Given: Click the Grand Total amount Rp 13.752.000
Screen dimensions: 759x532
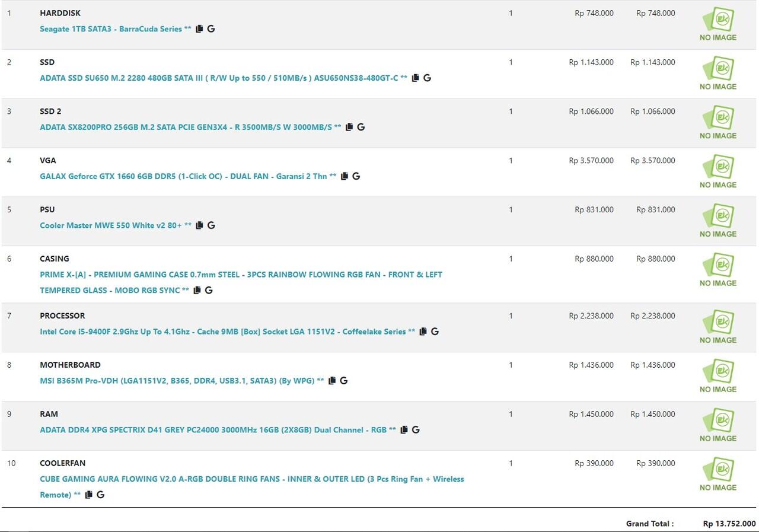Looking at the screenshot, I should point(729,524).
